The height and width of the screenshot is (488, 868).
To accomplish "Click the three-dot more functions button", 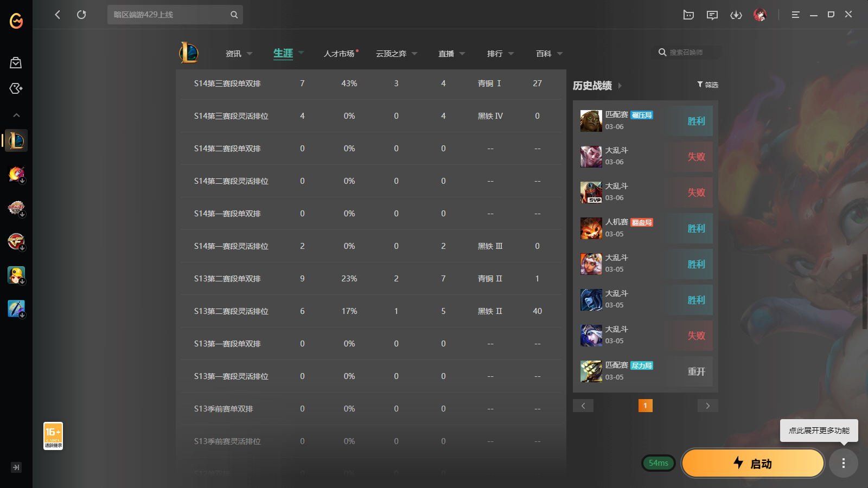I will click(844, 463).
